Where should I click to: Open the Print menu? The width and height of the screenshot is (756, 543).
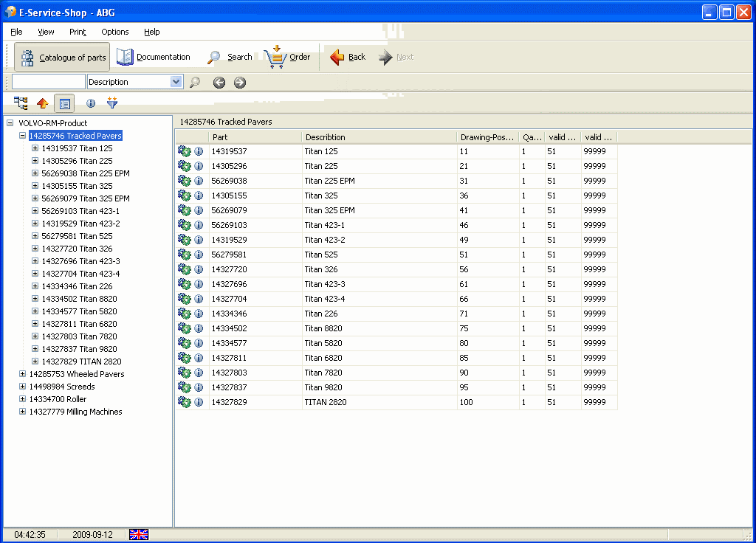(x=78, y=32)
